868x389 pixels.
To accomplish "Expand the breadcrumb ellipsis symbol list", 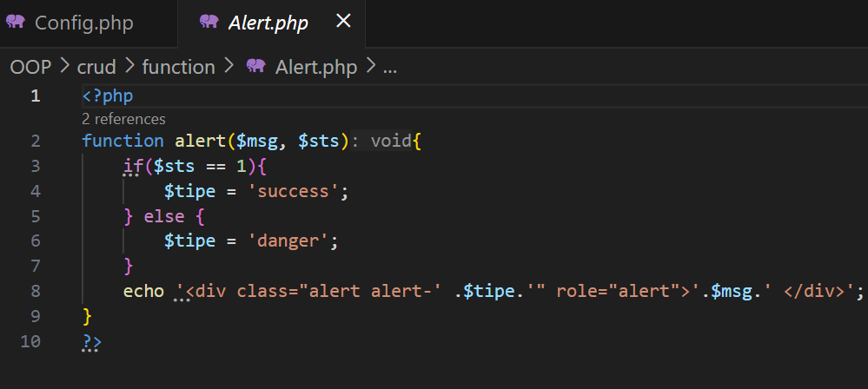I will click(389, 67).
